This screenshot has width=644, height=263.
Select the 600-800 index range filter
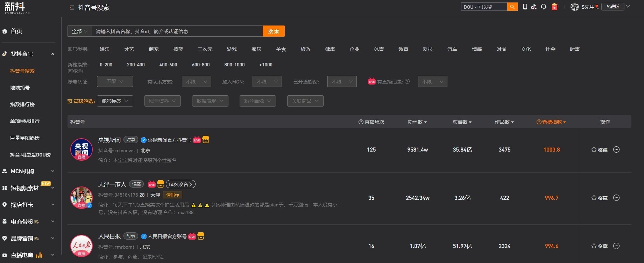tap(201, 65)
